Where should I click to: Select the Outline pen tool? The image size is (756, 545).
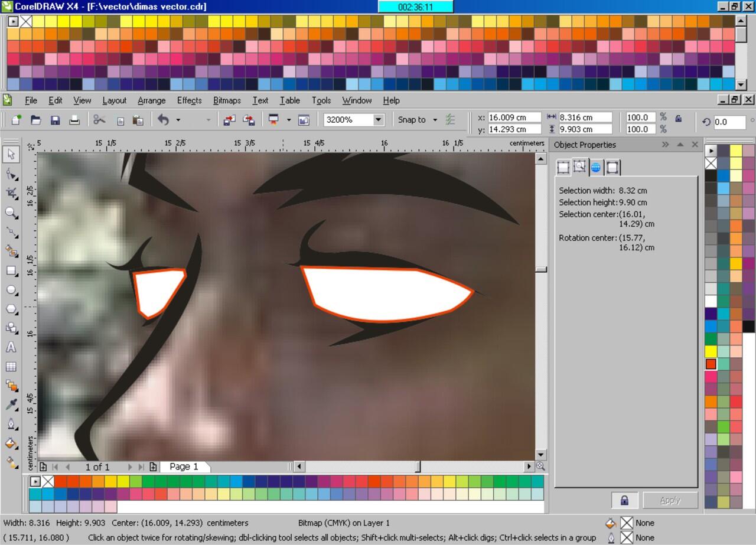click(11, 424)
